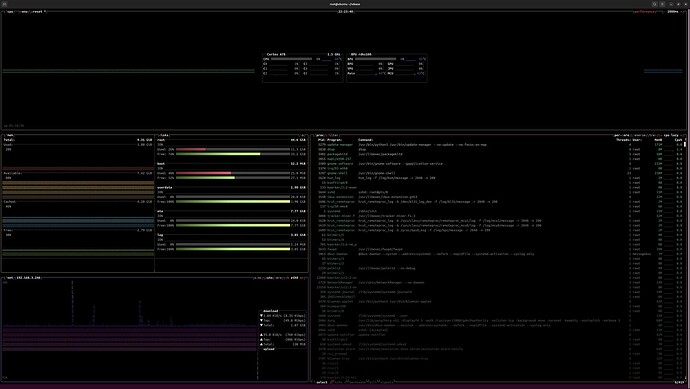Screen dimensions: 690x389
Task: Toggle net graph auto scaling
Action: coord(268,278)
